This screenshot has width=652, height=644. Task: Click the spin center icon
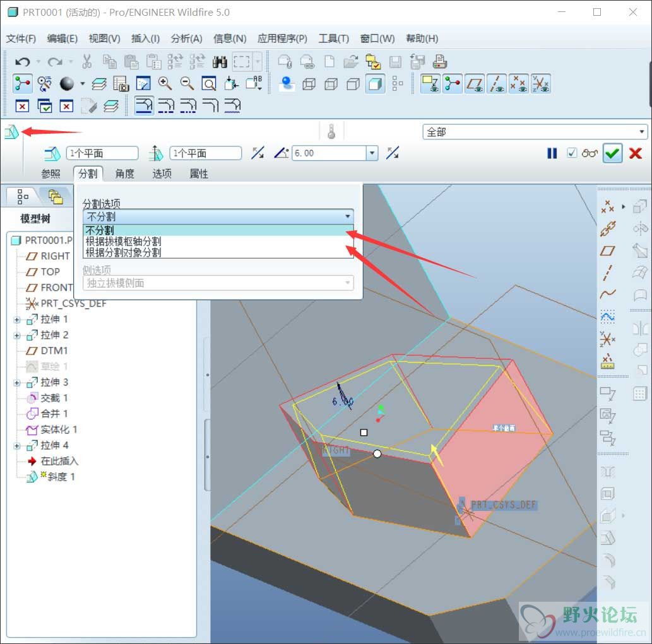point(22,84)
